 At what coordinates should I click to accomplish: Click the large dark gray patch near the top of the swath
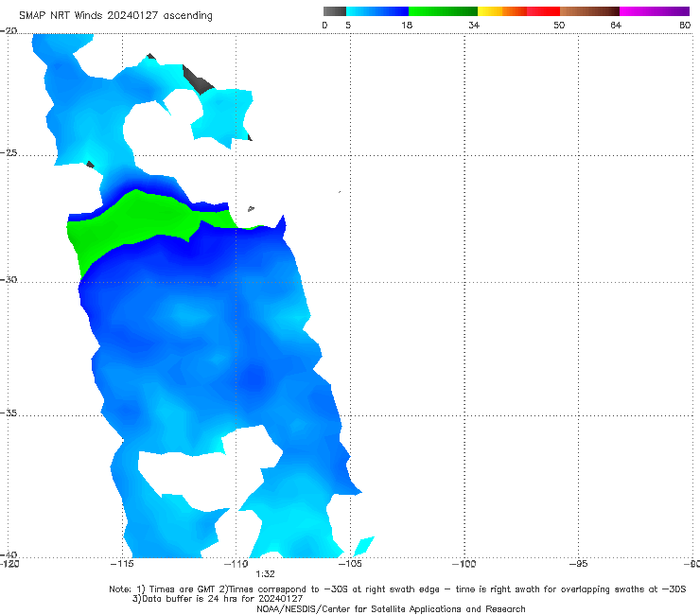[x=198, y=79]
